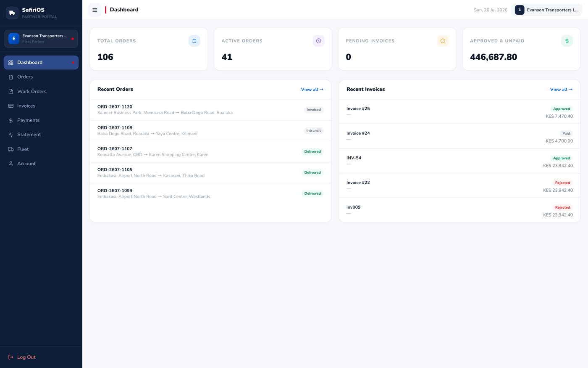Open the Orders page
This screenshot has width=588, height=368.
[x=41, y=77]
